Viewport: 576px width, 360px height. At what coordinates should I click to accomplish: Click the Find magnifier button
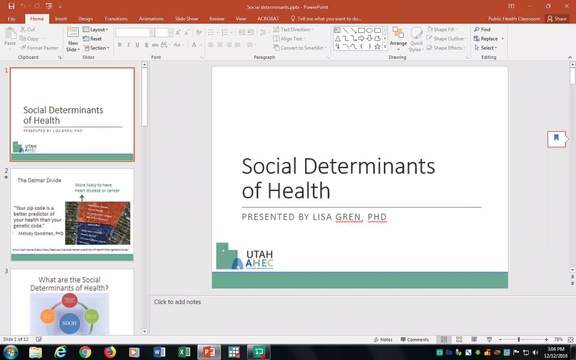[482, 29]
